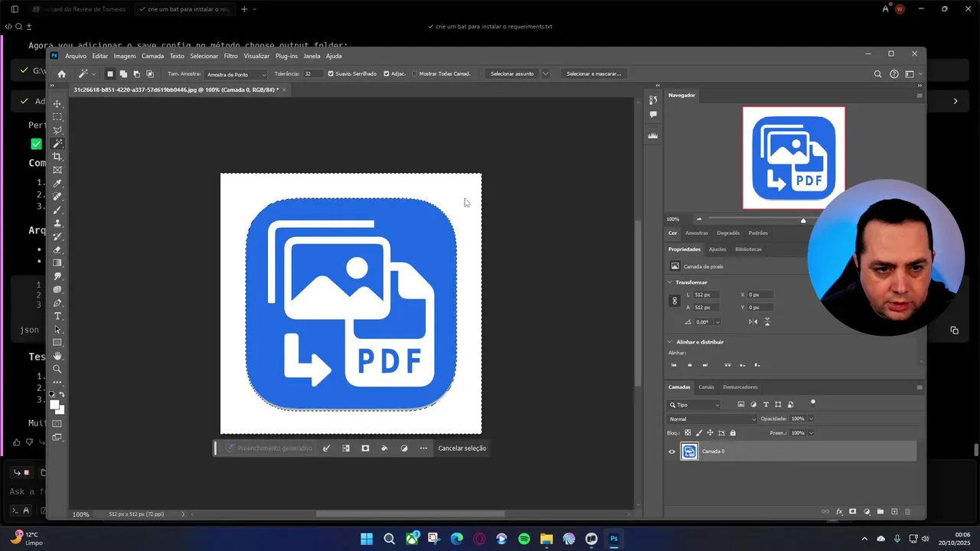Open the Camada menu

click(152, 56)
